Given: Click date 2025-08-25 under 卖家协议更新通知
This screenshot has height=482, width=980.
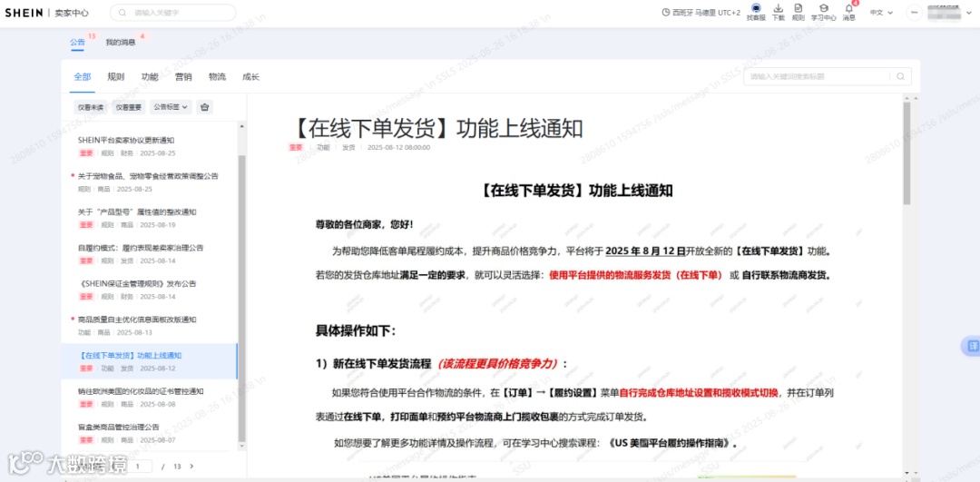Looking at the screenshot, I should coord(158,153).
